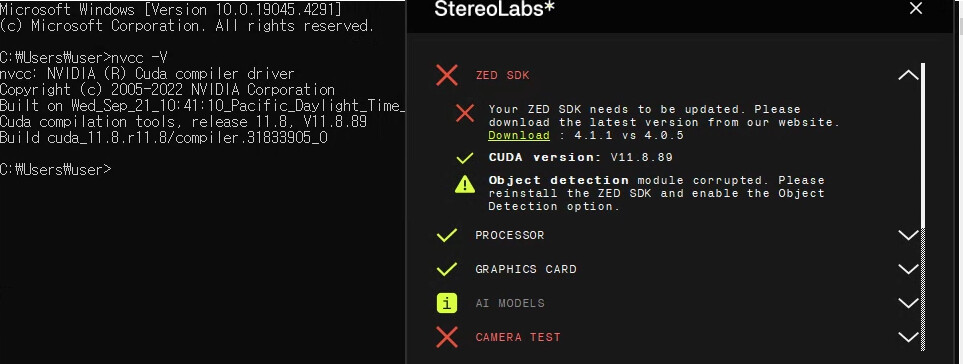Expand the PROCESSOR section chevron
Screen dimensions: 963x364
(x=908, y=235)
